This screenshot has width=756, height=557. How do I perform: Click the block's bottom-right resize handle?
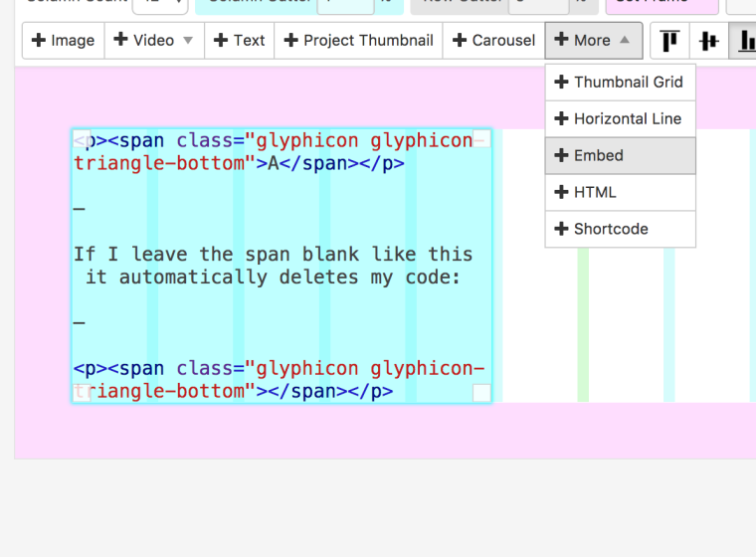pyautogui.click(x=481, y=393)
